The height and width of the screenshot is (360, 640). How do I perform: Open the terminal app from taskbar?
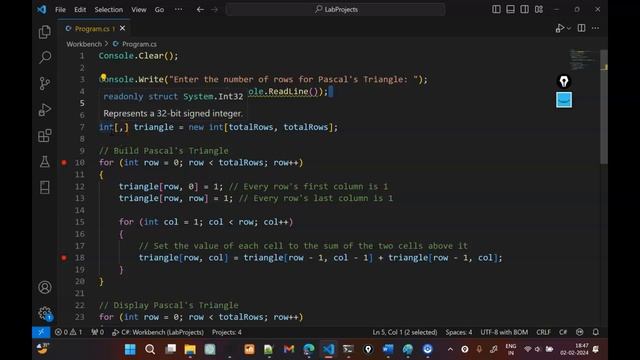(348, 349)
